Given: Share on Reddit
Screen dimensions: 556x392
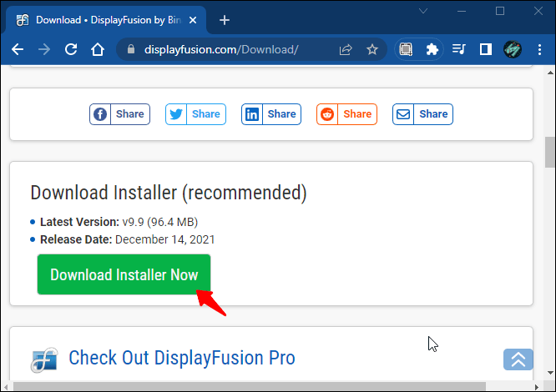Looking at the screenshot, I should (x=346, y=114).
